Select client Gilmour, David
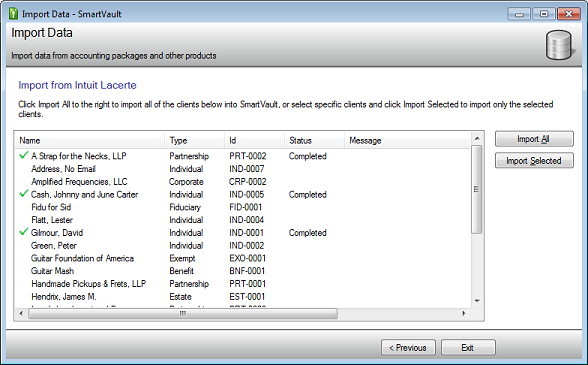 tap(57, 233)
